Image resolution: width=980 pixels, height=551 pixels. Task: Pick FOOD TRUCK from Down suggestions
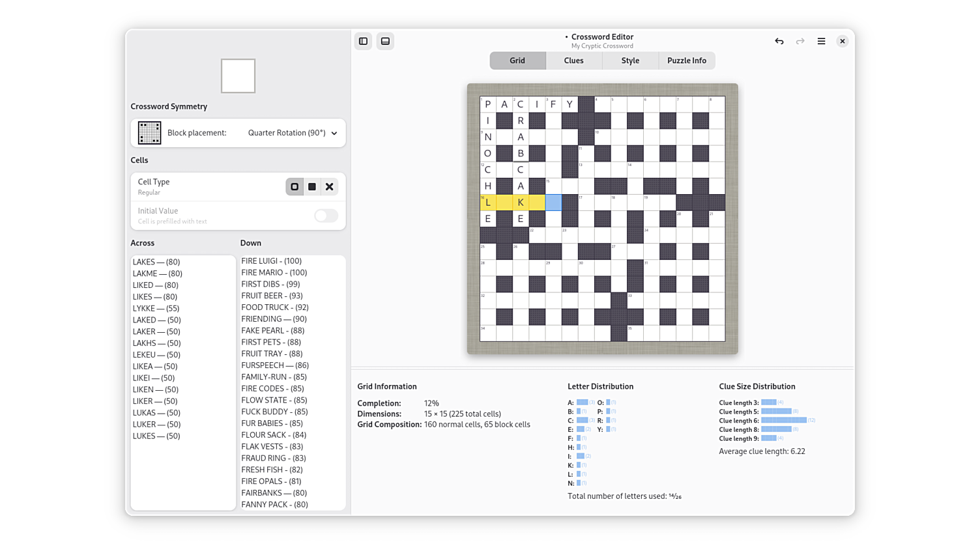click(274, 307)
